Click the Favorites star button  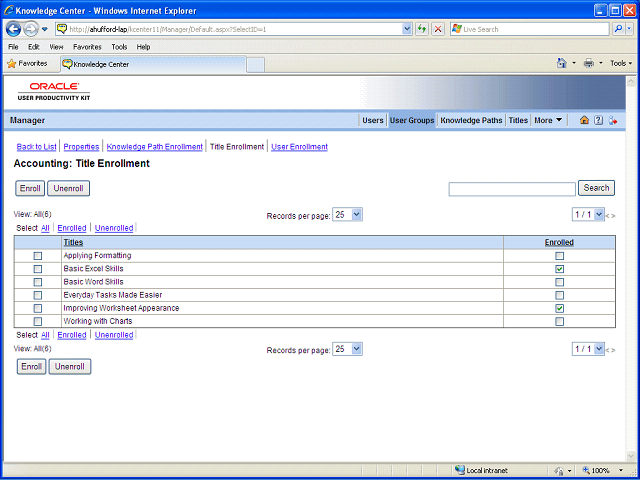(27, 64)
